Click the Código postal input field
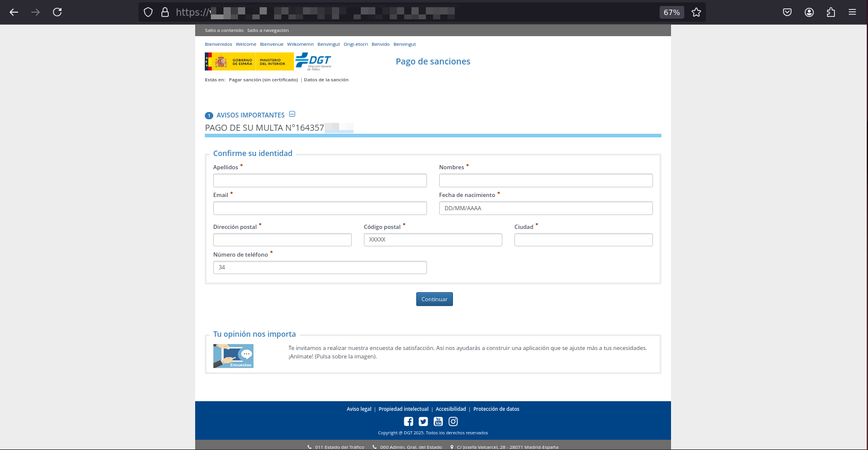Screen dimensions: 868x450 (432, 240)
